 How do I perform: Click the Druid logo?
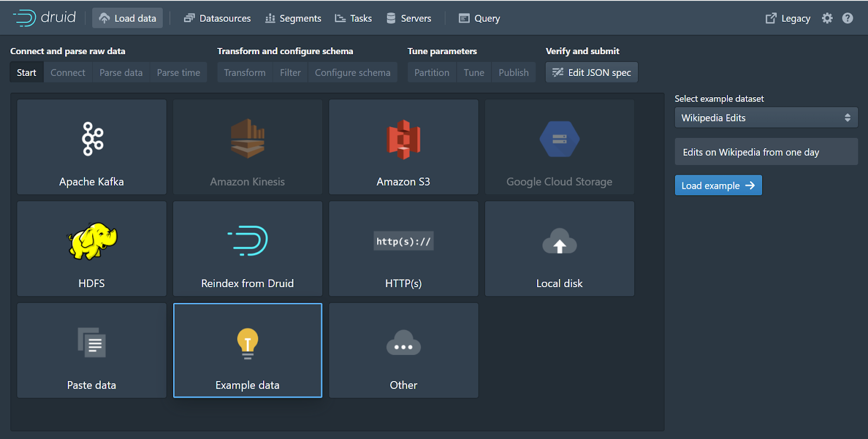point(44,18)
